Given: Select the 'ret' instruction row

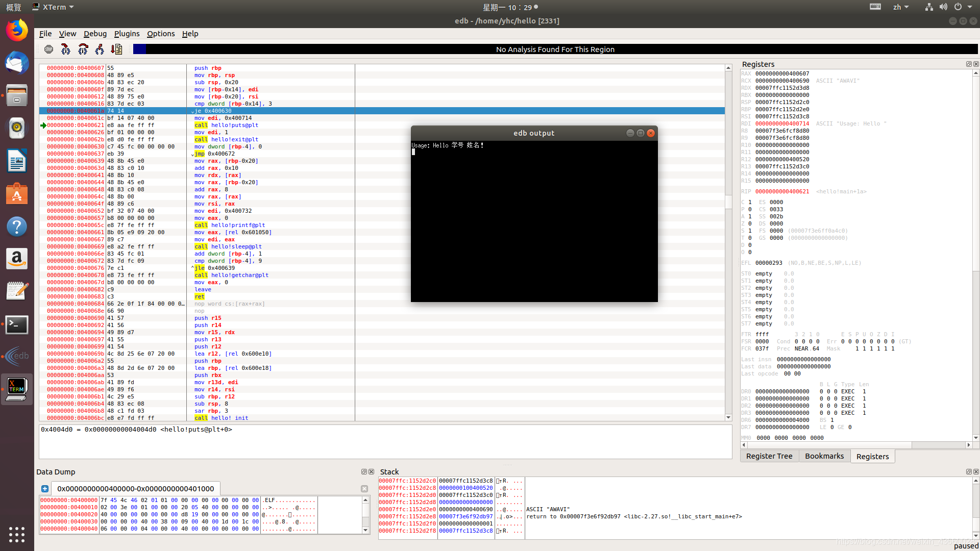Looking at the screenshot, I should pos(382,296).
